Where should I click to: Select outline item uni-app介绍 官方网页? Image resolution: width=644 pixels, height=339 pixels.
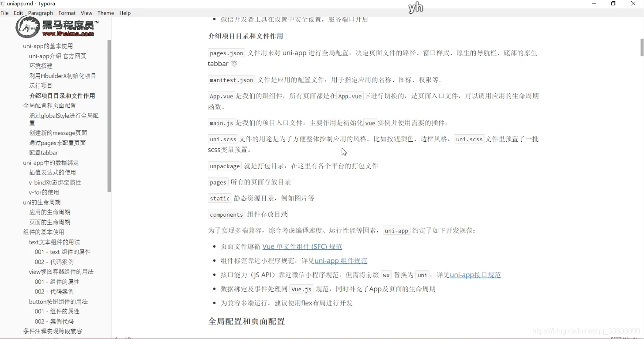coord(58,56)
